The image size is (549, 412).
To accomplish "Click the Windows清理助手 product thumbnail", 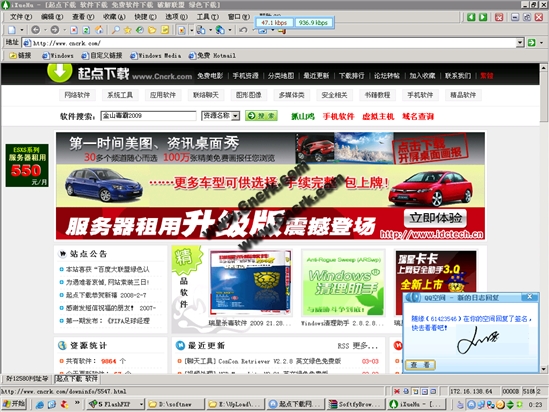I will pos(343,282).
